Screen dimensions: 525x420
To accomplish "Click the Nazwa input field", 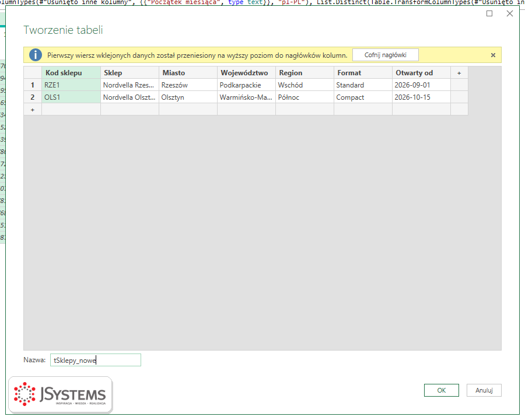I will [96, 360].
